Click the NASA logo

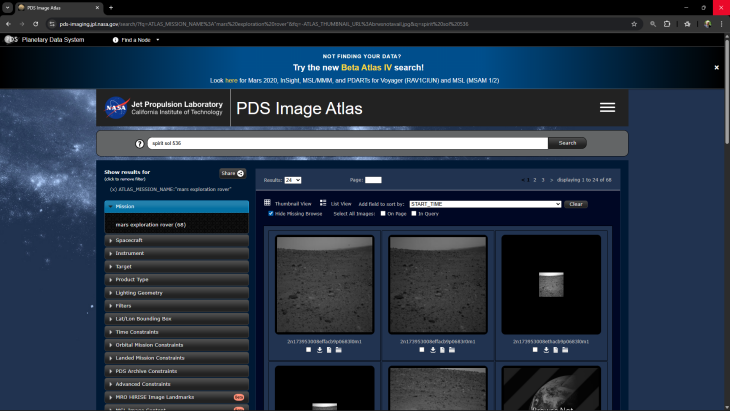116,108
